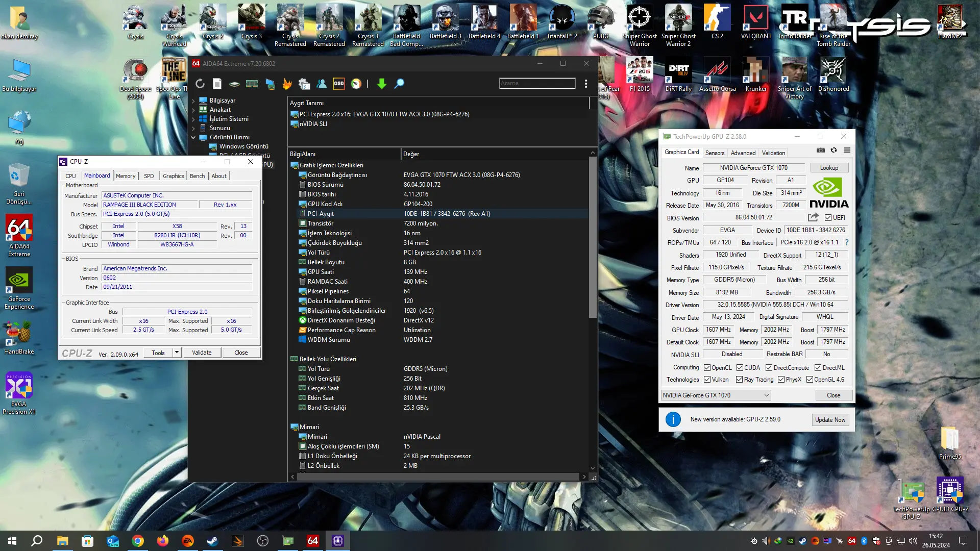Open EVGA Precision X1 desktop icon

coord(19,394)
